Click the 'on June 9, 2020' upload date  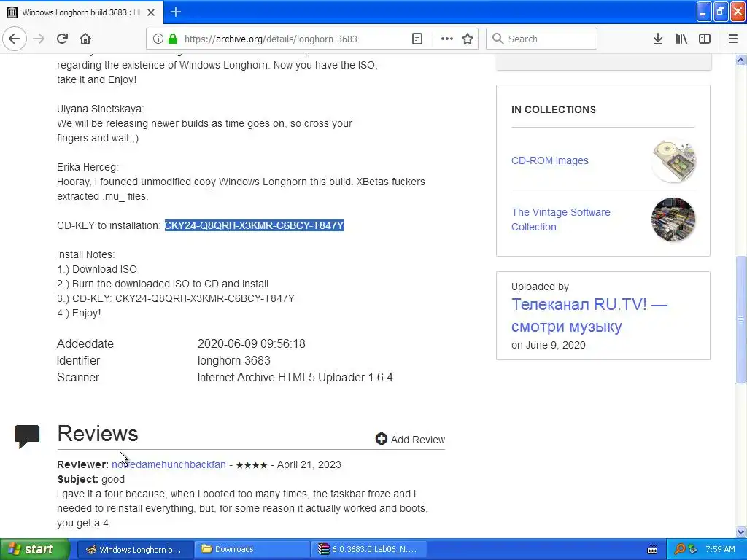[549, 345]
